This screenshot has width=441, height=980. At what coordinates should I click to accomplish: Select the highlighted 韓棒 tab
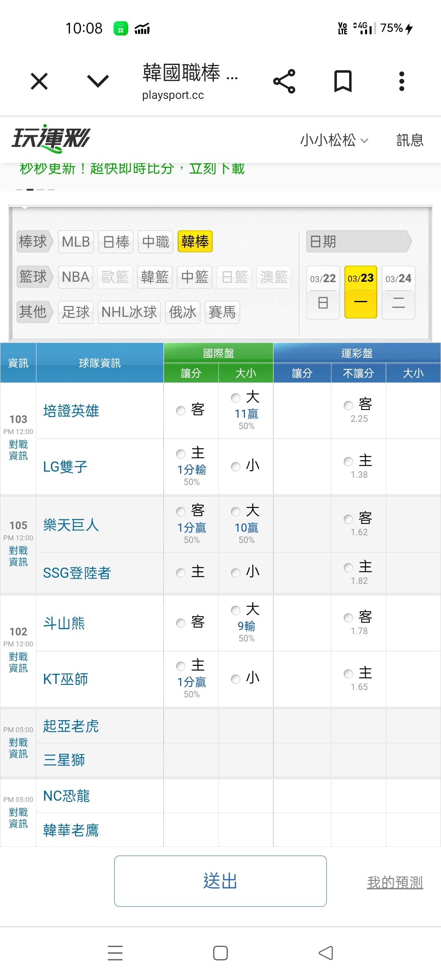tap(195, 242)
